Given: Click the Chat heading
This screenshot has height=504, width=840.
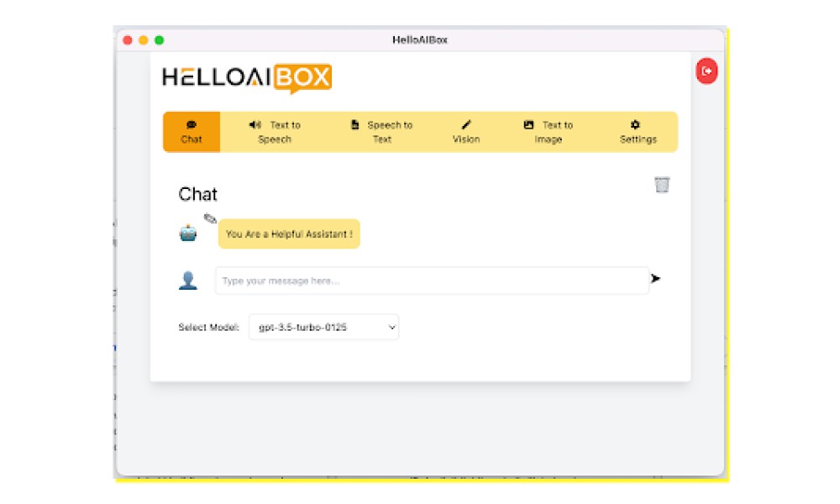Looking at the screenshot, I should pyautogui.click(x=197, y=194).
